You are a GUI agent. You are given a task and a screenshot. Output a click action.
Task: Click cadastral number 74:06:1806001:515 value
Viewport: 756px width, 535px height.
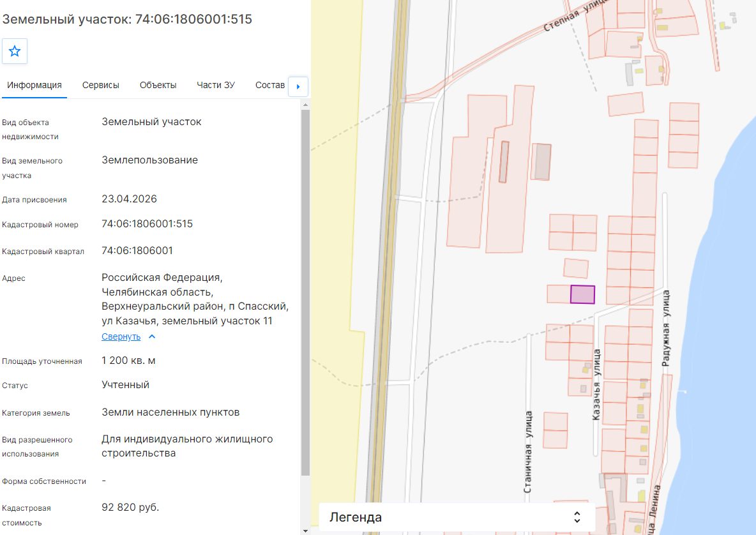147,223
